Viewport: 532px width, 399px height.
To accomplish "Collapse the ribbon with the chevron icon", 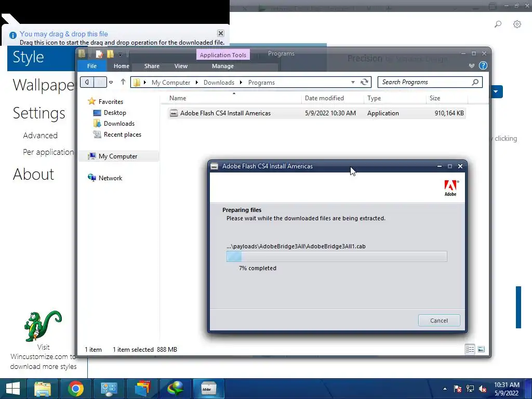I will 472,65.
